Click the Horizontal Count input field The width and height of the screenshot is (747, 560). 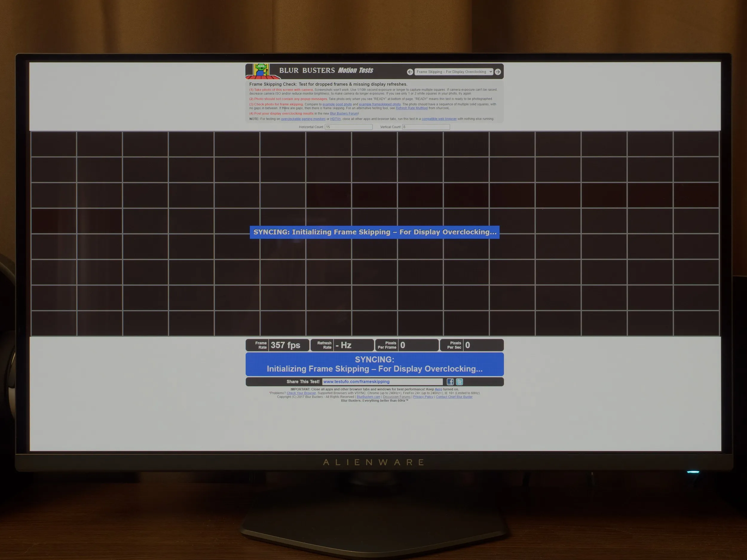tap(348, 127)
